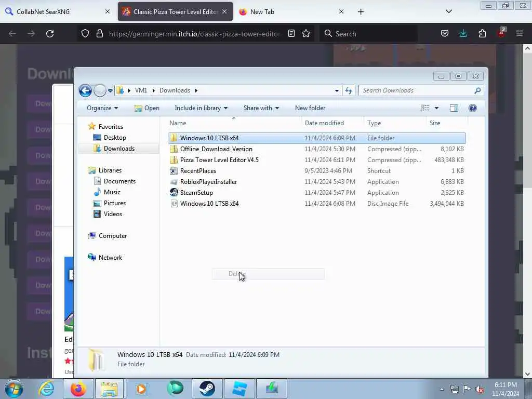The height and width of the screenshot is (399, 532).
Task: Switch to CollabNet SearXNG tab
Action: point(58,12)
